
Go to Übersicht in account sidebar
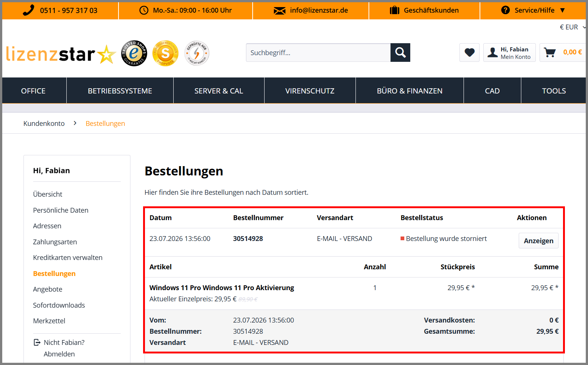pyautogui.click(x=48, y=194)
